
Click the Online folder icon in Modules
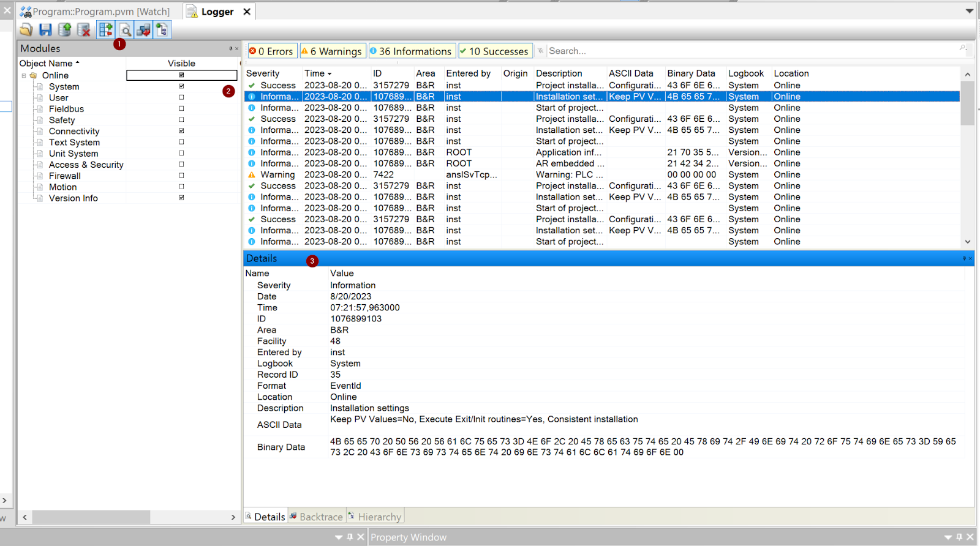[34, 75]
